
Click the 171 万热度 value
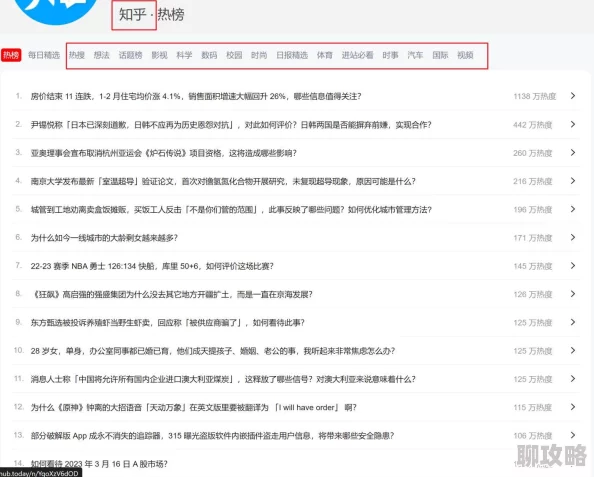(x=533, y=238)
